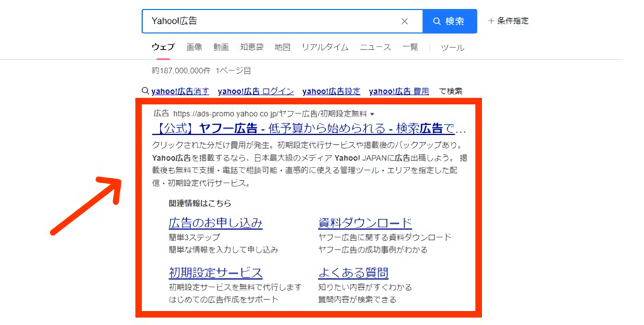Click the related search yahoo!広告設定
This screenshot has height=325, width=644.
click(331, 91)
